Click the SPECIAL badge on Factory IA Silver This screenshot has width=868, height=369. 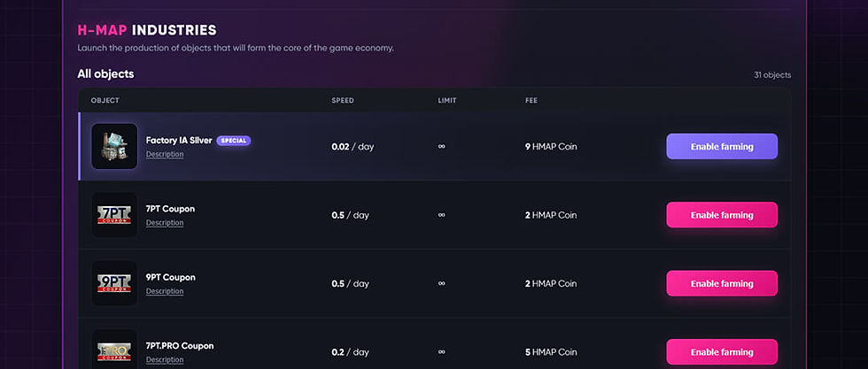click(234, 141)
